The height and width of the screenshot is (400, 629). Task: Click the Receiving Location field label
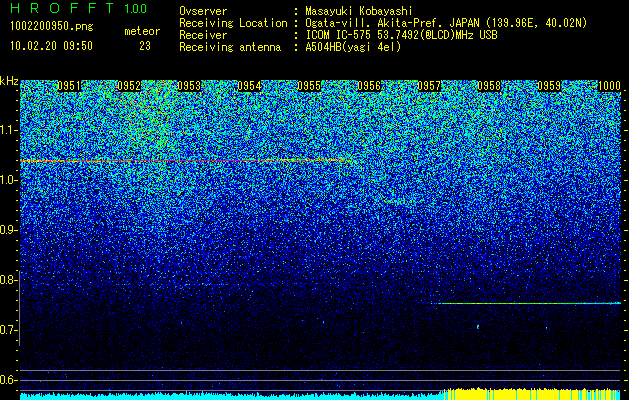(x=233, y=23)
